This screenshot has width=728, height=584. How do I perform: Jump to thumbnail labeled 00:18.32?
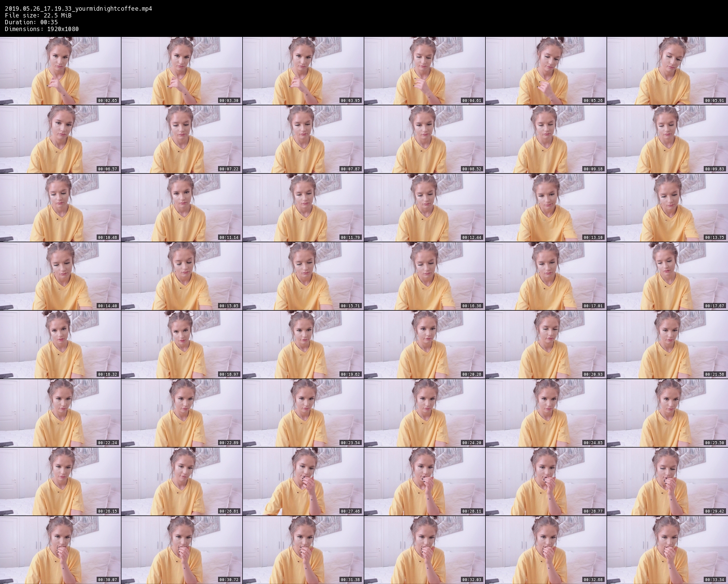click(60, 345)
